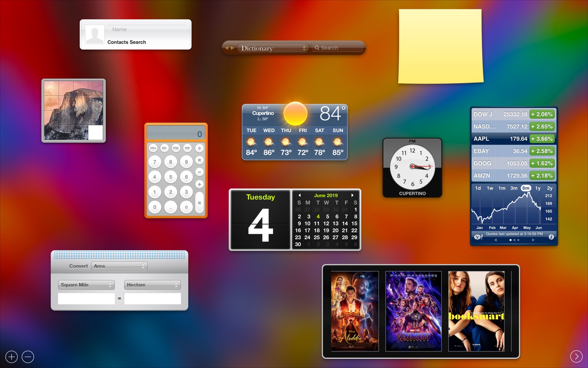Select the AMZN stock row

514,175
